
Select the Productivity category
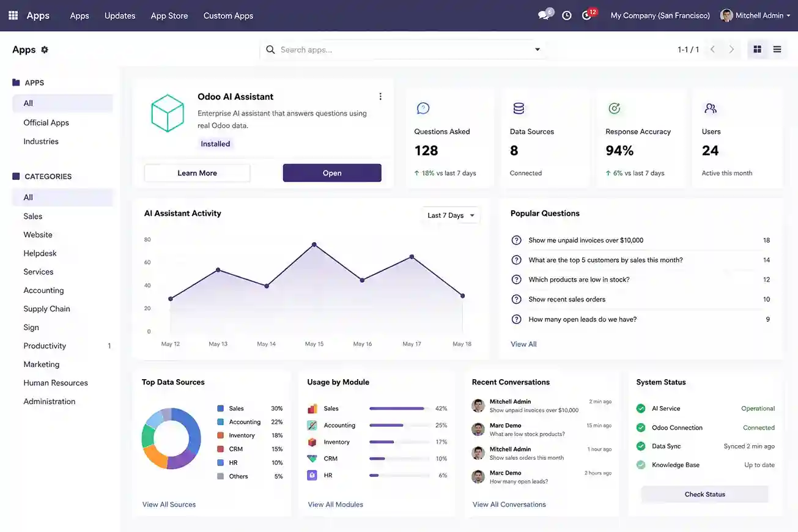pyautogui.click(x=62, y=345)
